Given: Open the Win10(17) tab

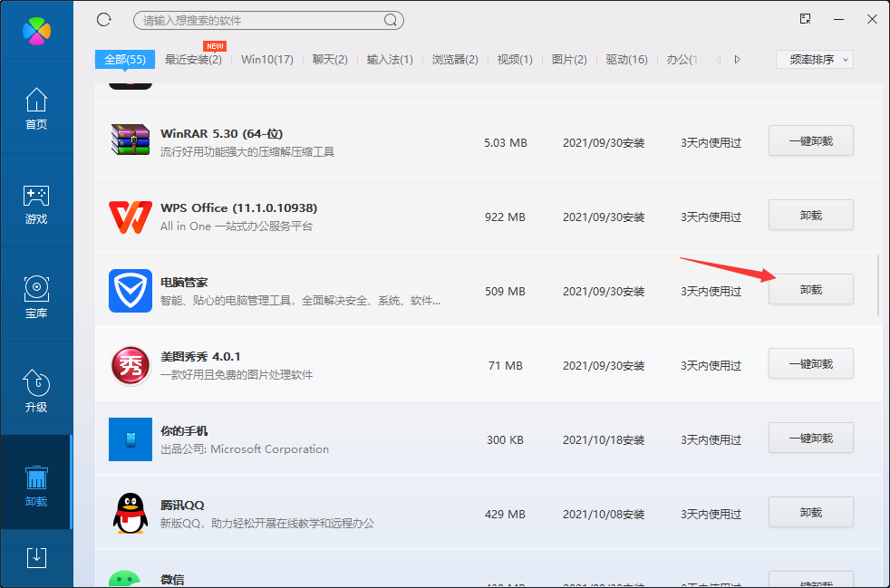Looking at the screenshot, I should point(266,60).
